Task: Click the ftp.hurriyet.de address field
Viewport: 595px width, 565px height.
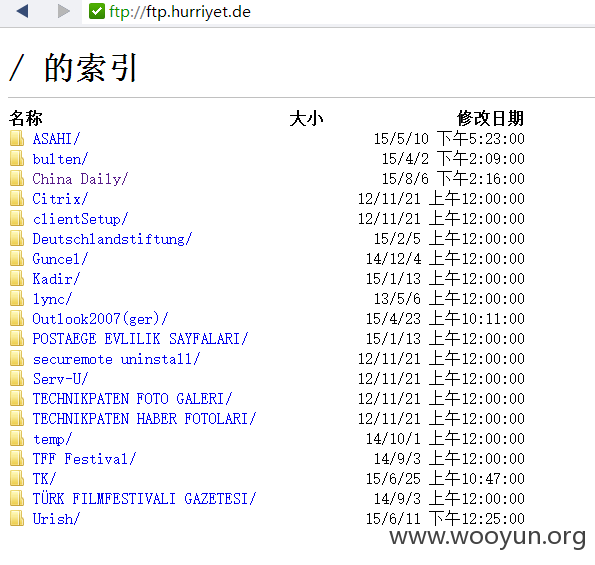Action: [x=338, y=12]
